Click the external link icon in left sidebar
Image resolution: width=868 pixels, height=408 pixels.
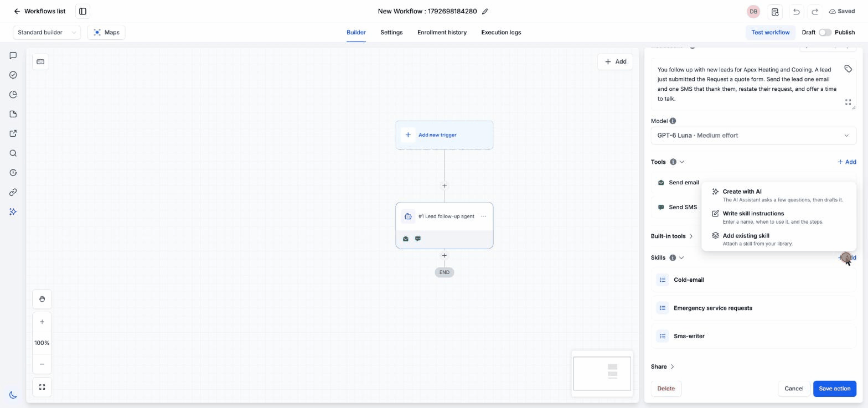pyautogui.click(x=13, y=133)
